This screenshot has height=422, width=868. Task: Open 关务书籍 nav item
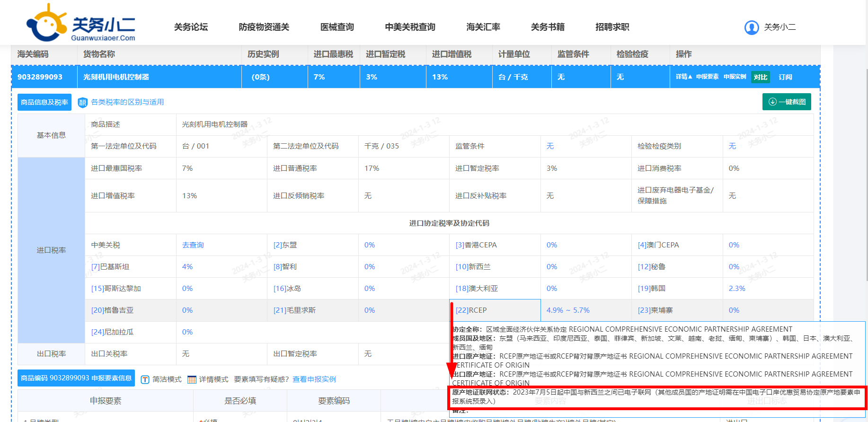coord(548,27)
